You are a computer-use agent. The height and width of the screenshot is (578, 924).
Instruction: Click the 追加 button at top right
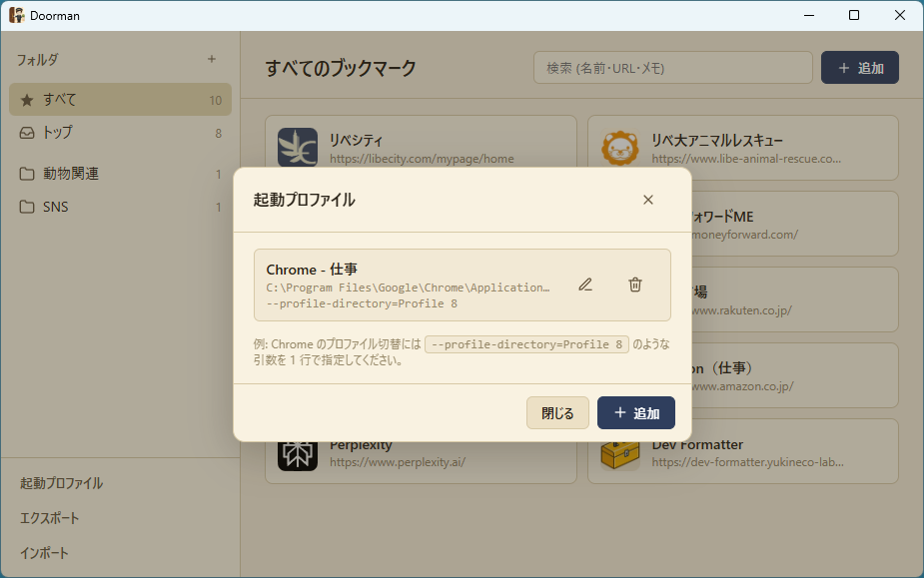859,67
